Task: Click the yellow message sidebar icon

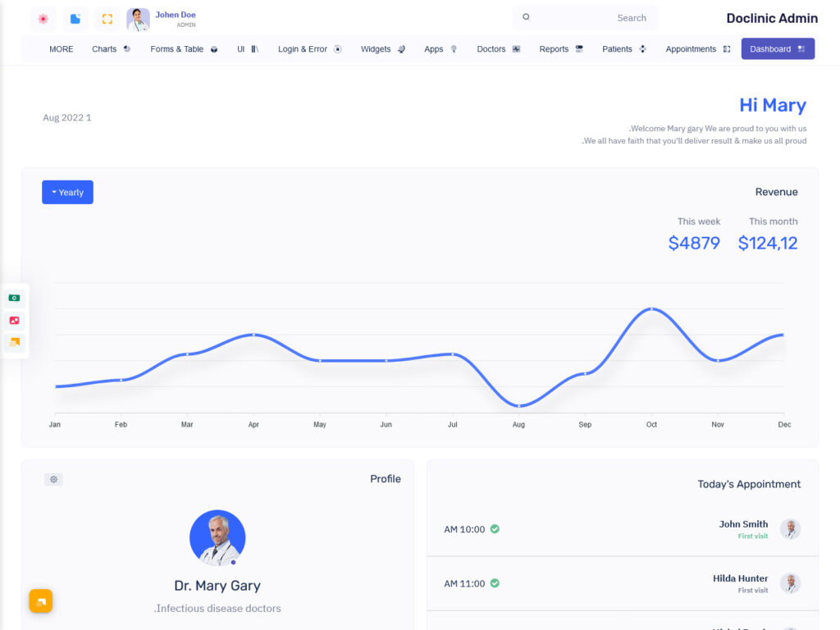Action: click(x=14, y=342)
